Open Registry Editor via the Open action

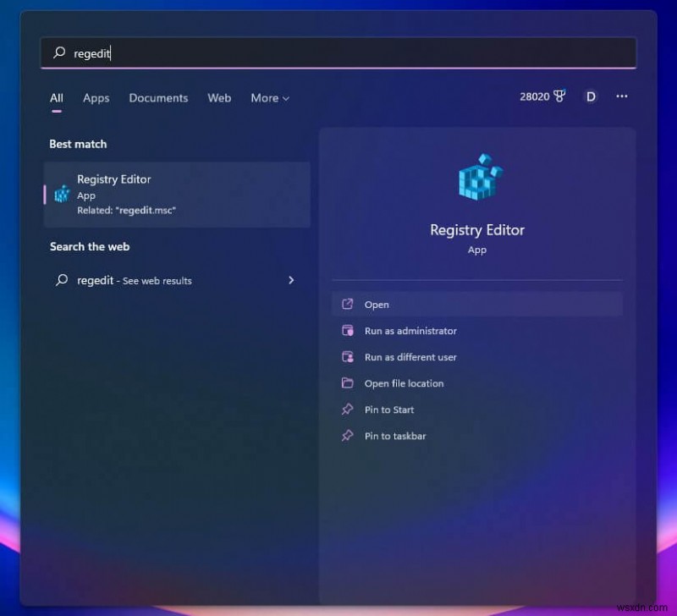click(377, 305)
